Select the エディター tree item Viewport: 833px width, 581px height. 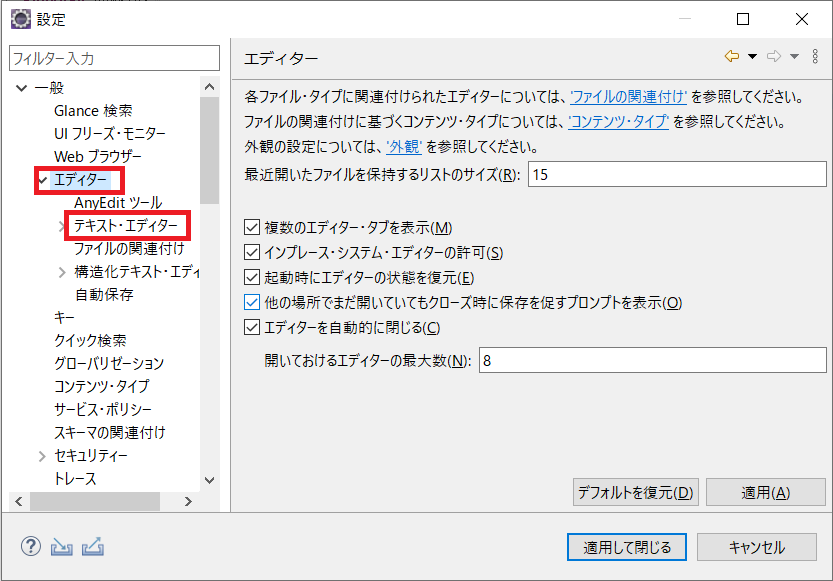point(81,180)
